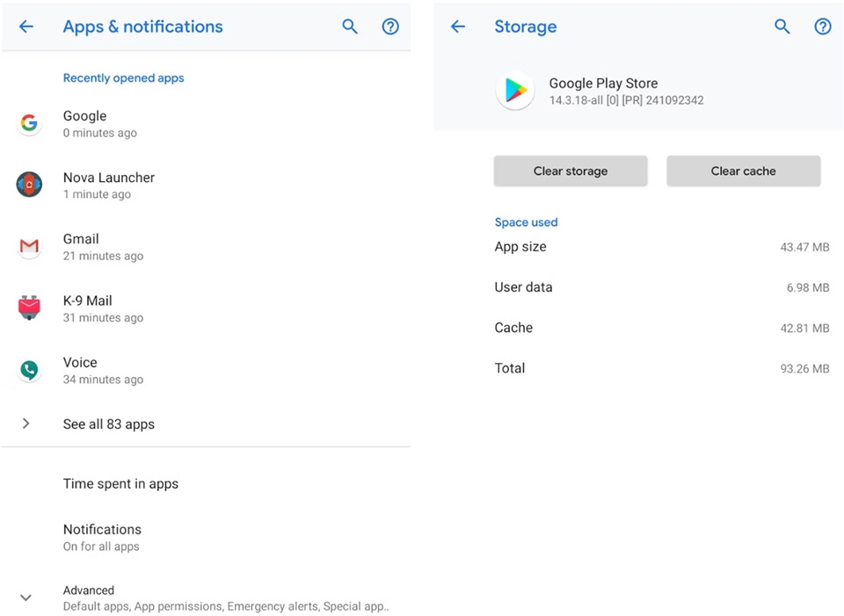Image resolution: width=844 pixels, height=616 pixels.
Task: Tap the Storage screen title
Action: (x=526, y=26)
